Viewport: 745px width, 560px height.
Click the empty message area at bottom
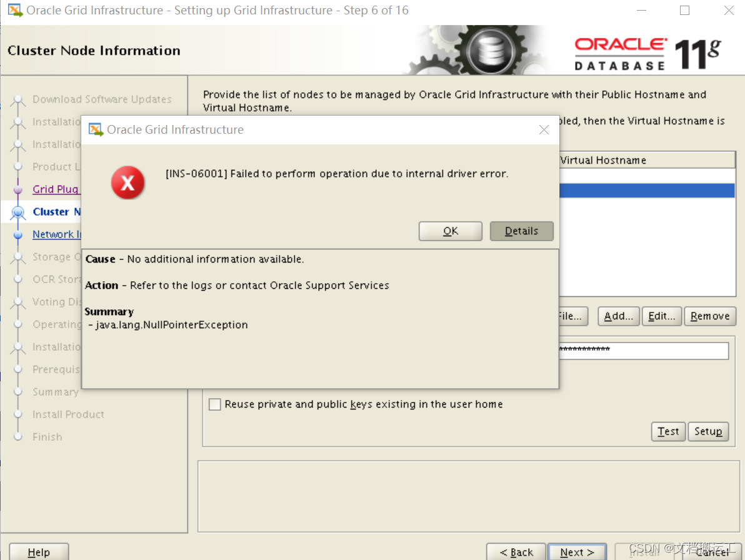469,496
